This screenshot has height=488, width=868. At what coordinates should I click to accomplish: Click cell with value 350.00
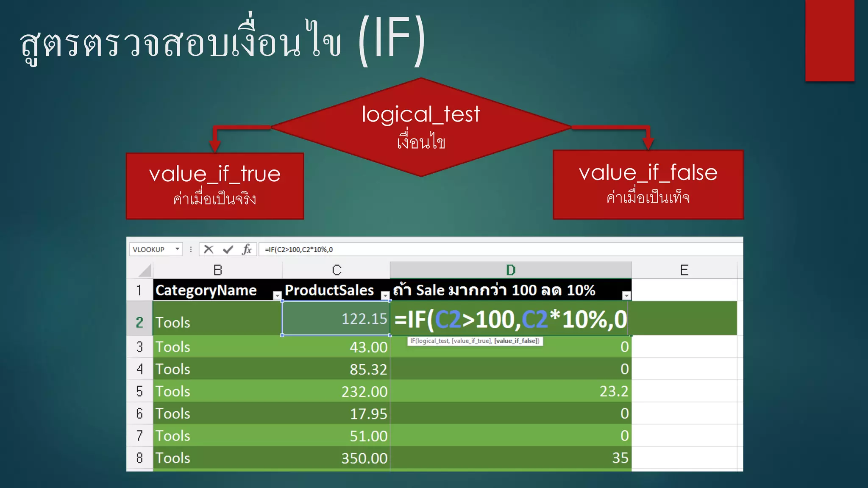[x=336, y=458]
